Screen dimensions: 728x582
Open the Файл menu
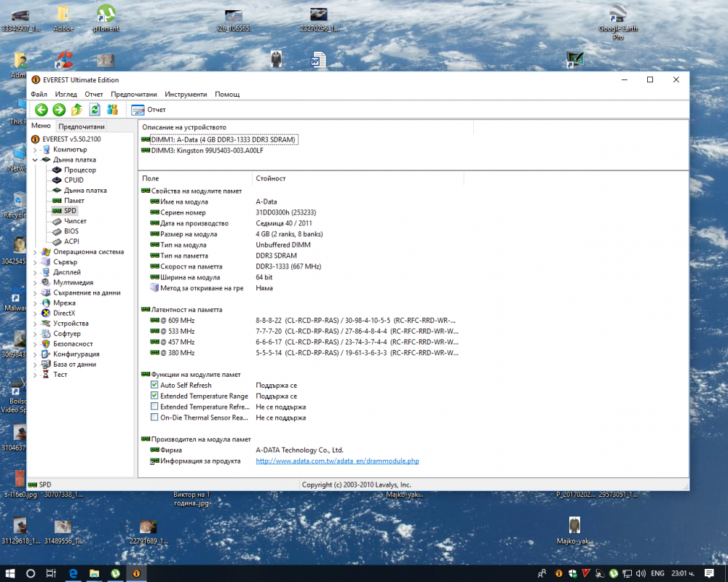pyautogui.click(x=39, y=95)
